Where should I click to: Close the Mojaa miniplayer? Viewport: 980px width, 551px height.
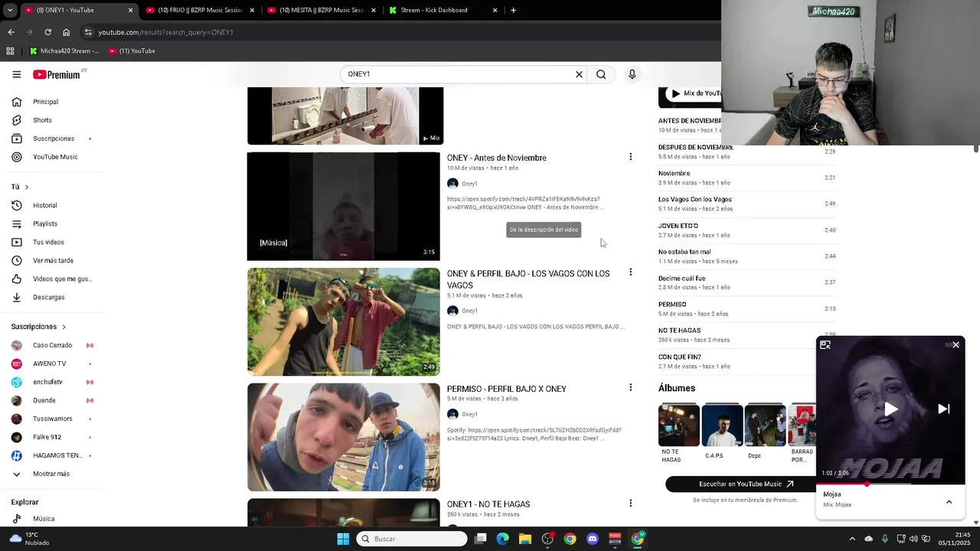click(955, 345)
